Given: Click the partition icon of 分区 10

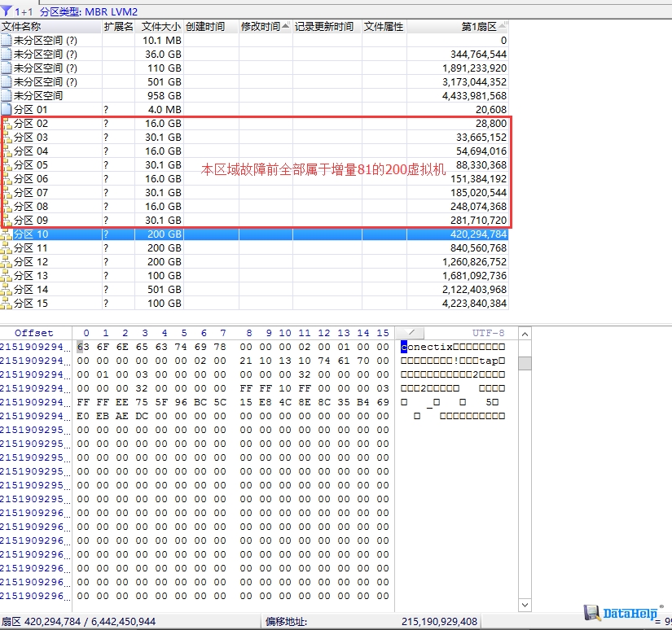Looking at the screenshot, I should point(6,234).
